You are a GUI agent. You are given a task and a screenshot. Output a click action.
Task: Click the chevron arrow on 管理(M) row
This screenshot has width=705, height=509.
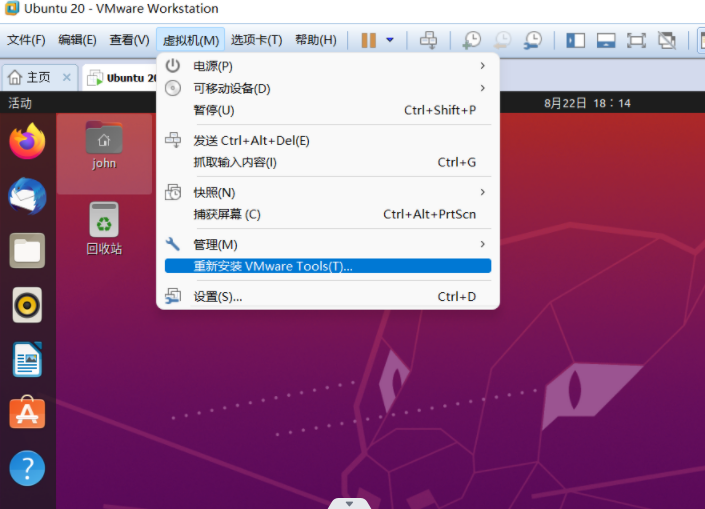pos(482,244)
